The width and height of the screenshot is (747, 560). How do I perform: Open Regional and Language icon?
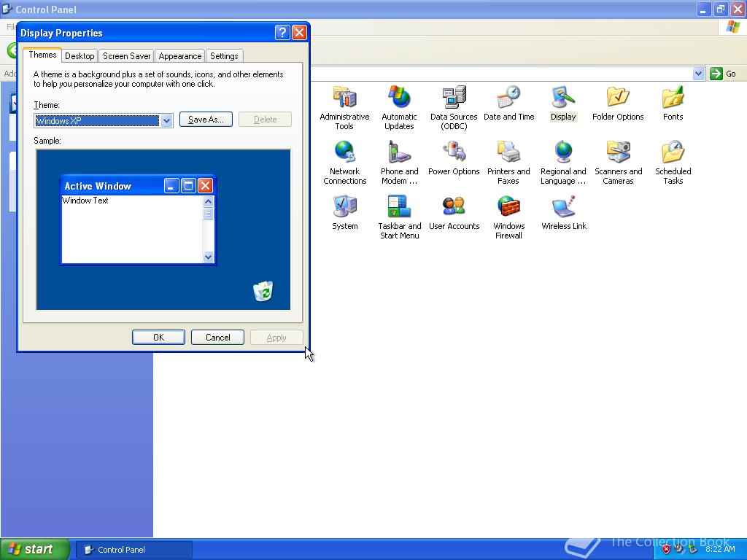click(x=563, y=152)
